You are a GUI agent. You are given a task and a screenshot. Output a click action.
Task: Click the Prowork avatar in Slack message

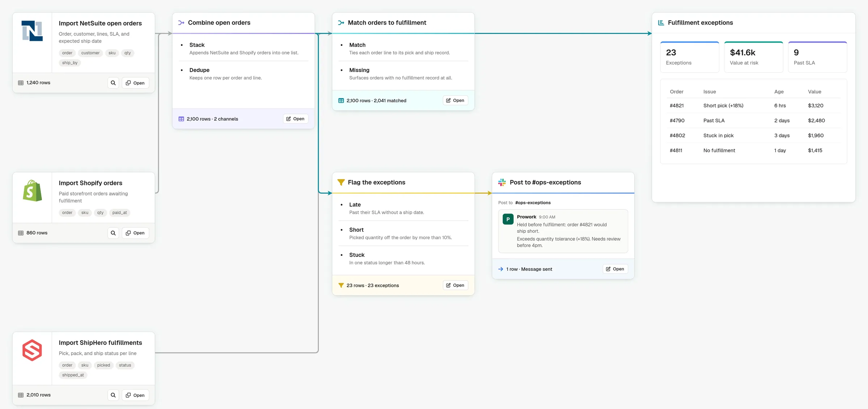508,219
